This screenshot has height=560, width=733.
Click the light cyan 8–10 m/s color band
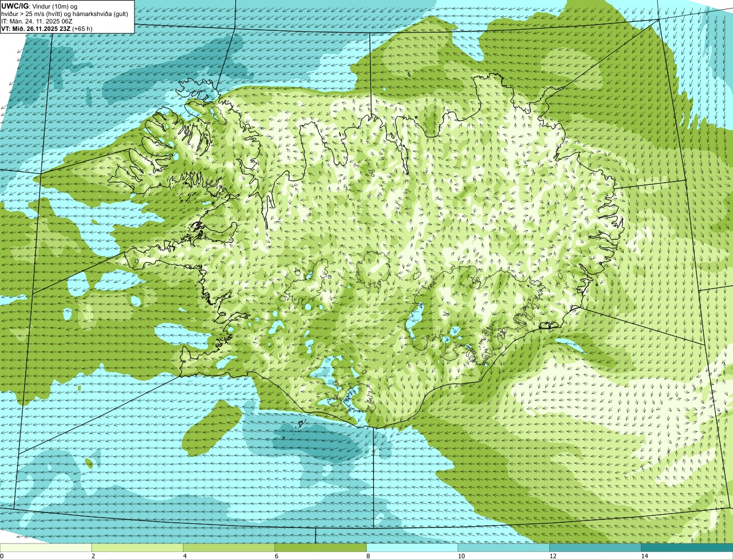412,547
